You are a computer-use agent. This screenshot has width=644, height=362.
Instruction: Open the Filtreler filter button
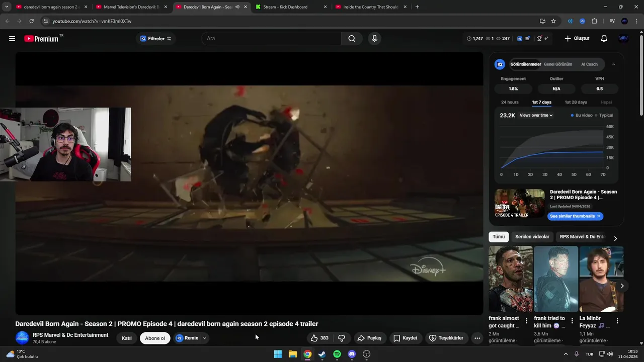(x=155, y=39)
